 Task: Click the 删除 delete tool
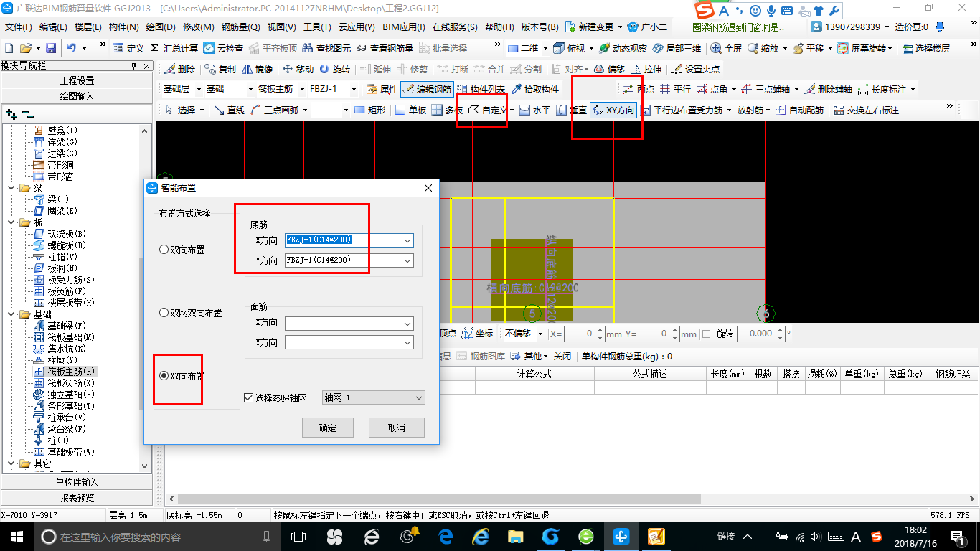180,69
